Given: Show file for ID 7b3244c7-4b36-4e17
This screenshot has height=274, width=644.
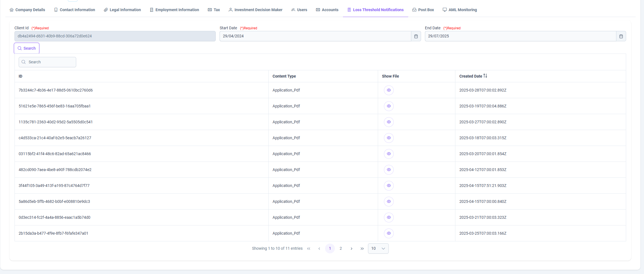Looking at the screenshot, I should 389,90.
